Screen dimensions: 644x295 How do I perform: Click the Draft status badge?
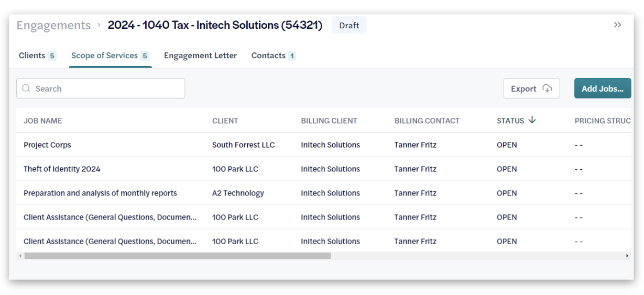349,25
